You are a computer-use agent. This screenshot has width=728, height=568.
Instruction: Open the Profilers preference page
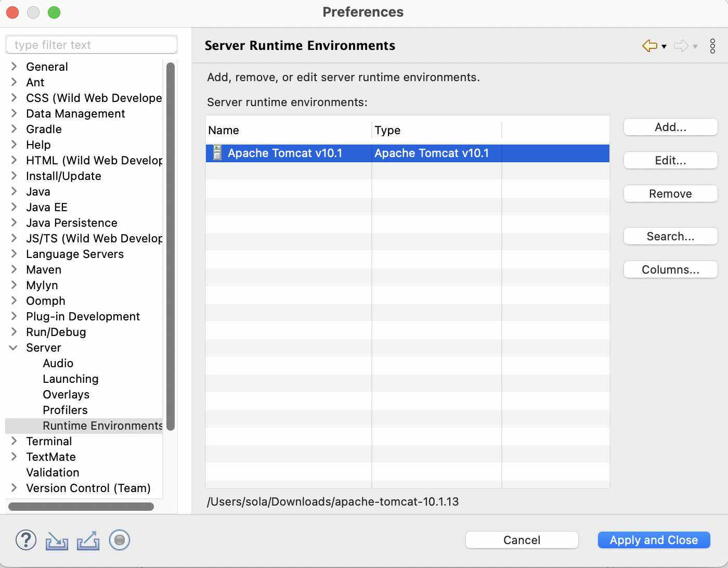point(65,410)
